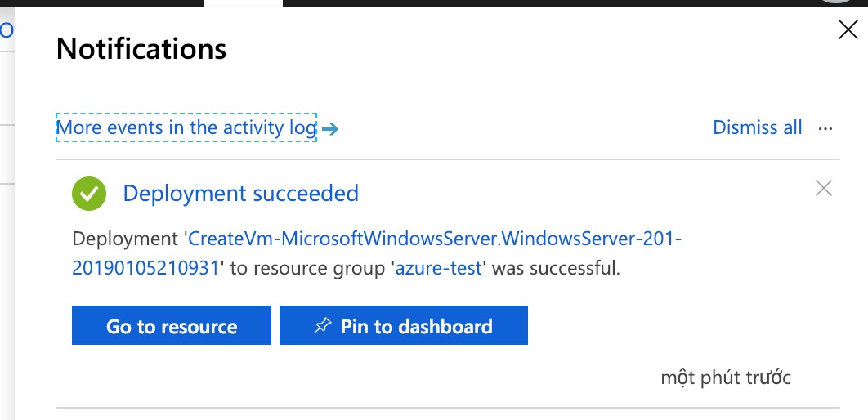Click the highlighted notifications tab in top bar
Screen dimensions: 868x420
[x=244, y=3]
